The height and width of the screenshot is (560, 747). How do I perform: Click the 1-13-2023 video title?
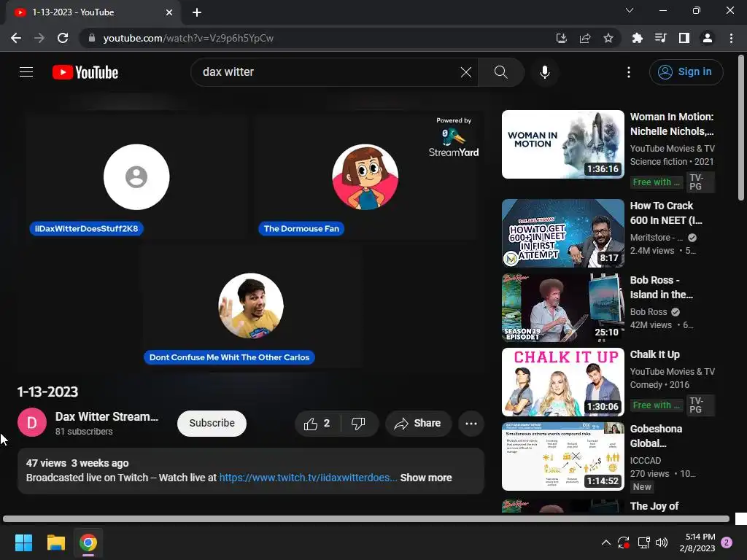pos(47,392)
